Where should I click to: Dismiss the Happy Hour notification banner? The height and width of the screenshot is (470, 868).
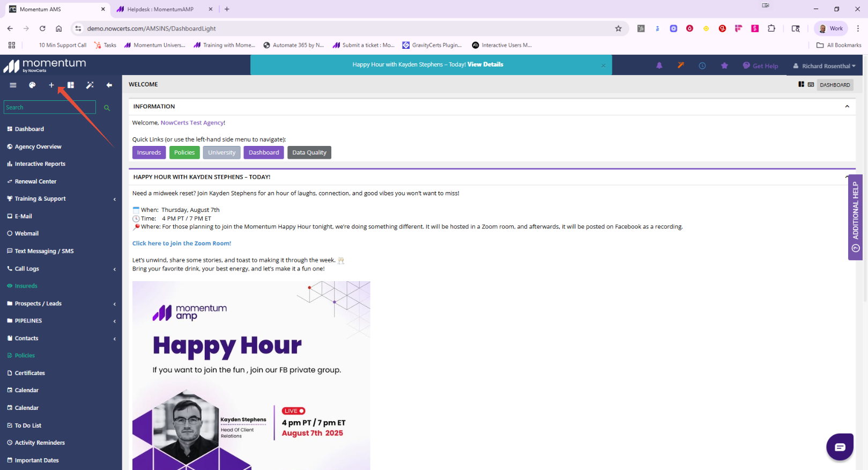pos(603,65)
